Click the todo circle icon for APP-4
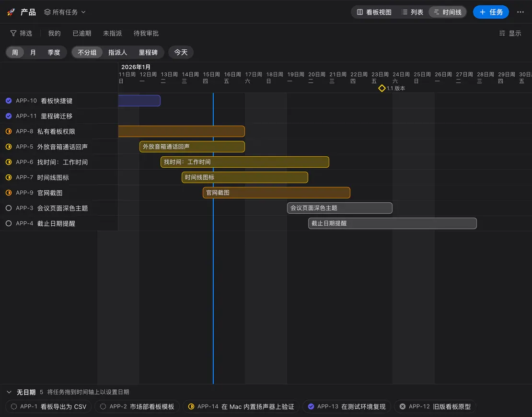This screenshot has width=532, height=417. point(9,223)
